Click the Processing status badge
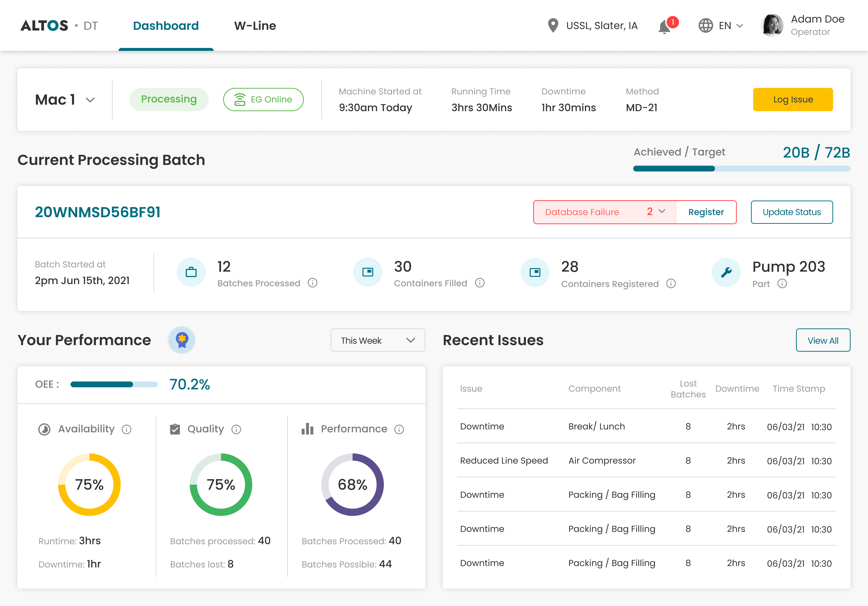Screen dimensions: 868x606 coord(169,99)
